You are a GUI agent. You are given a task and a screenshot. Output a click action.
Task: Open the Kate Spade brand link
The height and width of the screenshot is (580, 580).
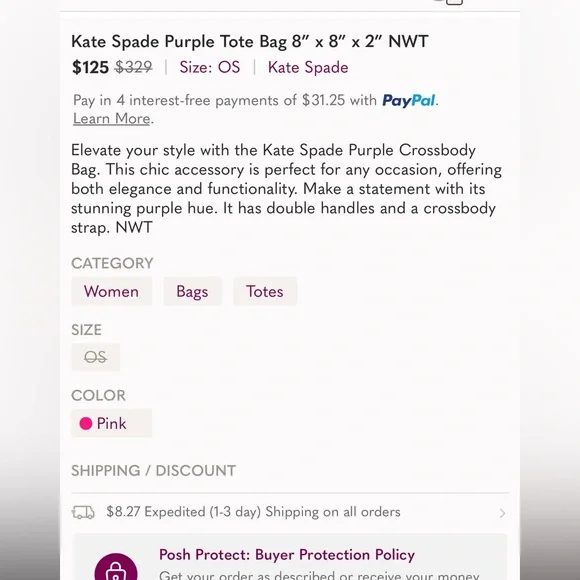[308, 67]
